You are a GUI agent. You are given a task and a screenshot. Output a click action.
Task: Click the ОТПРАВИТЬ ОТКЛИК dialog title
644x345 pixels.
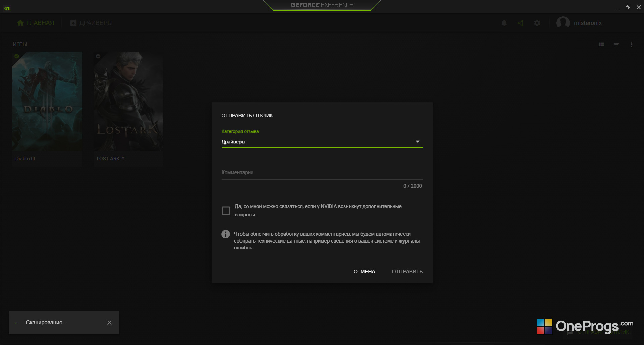247,116
